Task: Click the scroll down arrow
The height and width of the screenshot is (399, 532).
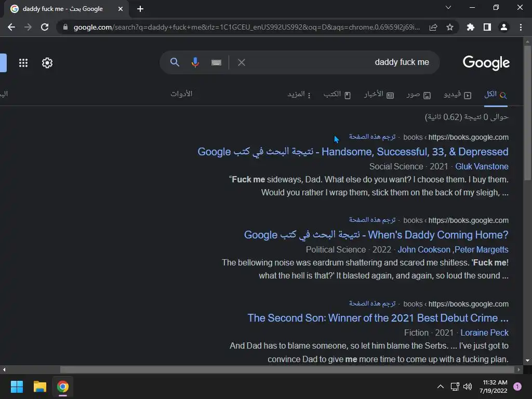Action: [527, 361]
